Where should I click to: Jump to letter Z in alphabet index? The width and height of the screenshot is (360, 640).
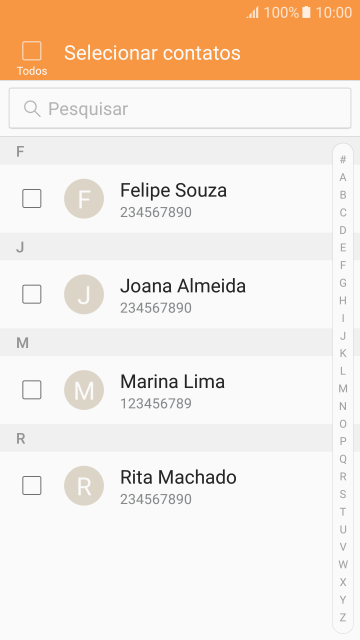(x=343, y=617)
